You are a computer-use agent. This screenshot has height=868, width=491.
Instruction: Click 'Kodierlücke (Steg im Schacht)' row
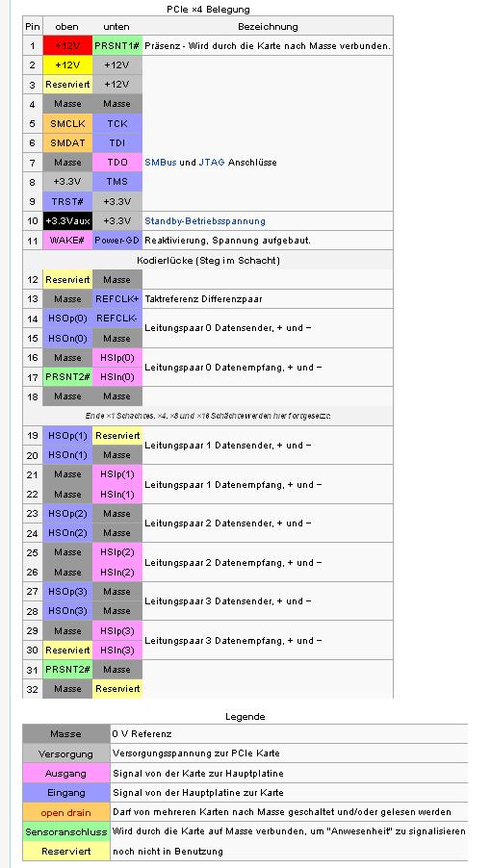pyautogui.click(x=208, y=260)
